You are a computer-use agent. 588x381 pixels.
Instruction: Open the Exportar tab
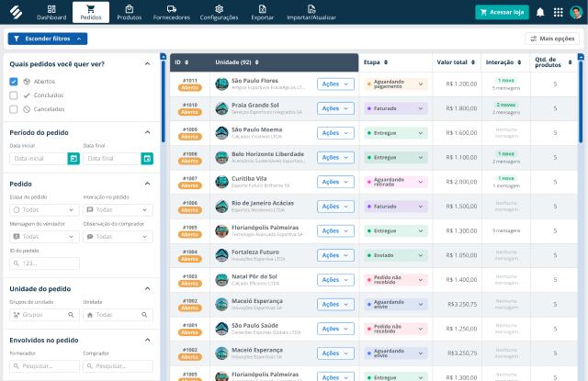[262, 12]
